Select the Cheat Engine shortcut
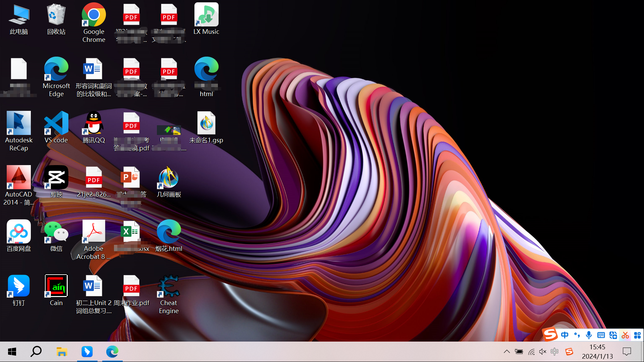This screenshot has width=644, height=362. [x=169, y=294]
